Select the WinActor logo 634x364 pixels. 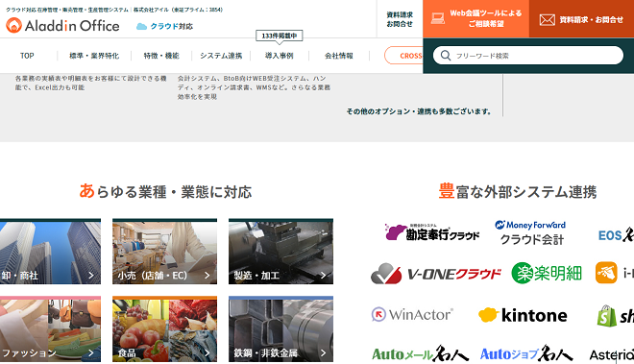click(x=412, y=314)
